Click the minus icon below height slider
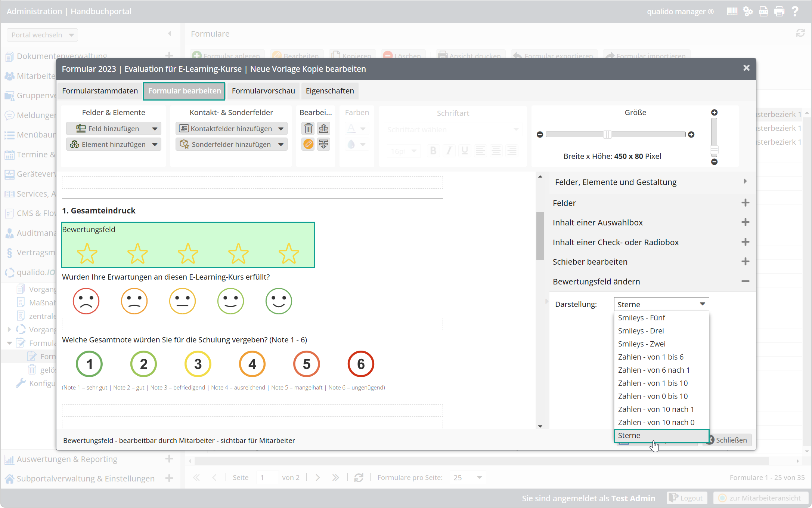The height and width of the screenshot is (508, 812). [714, 162]
